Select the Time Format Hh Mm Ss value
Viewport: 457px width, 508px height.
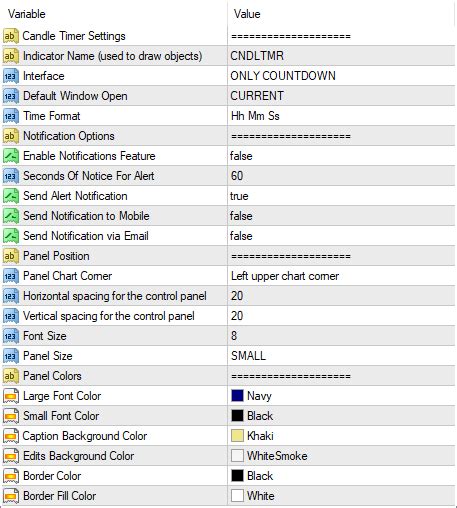[341, 116]
